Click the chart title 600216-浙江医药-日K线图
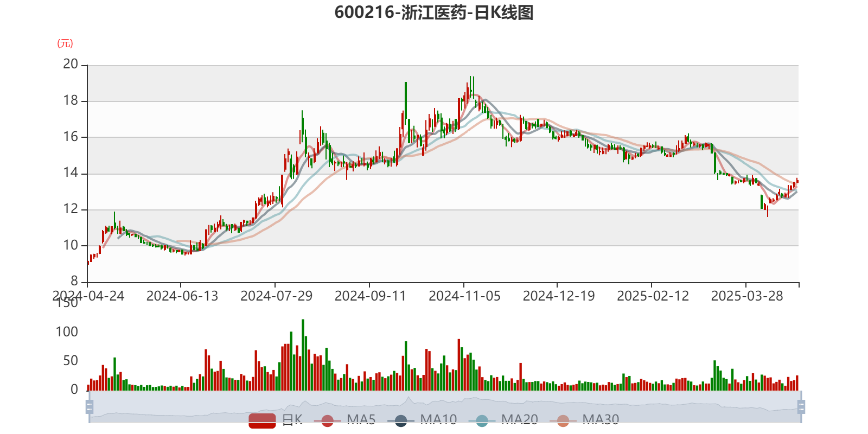Viewport: 868px width, 434px height. pos(434,12)
